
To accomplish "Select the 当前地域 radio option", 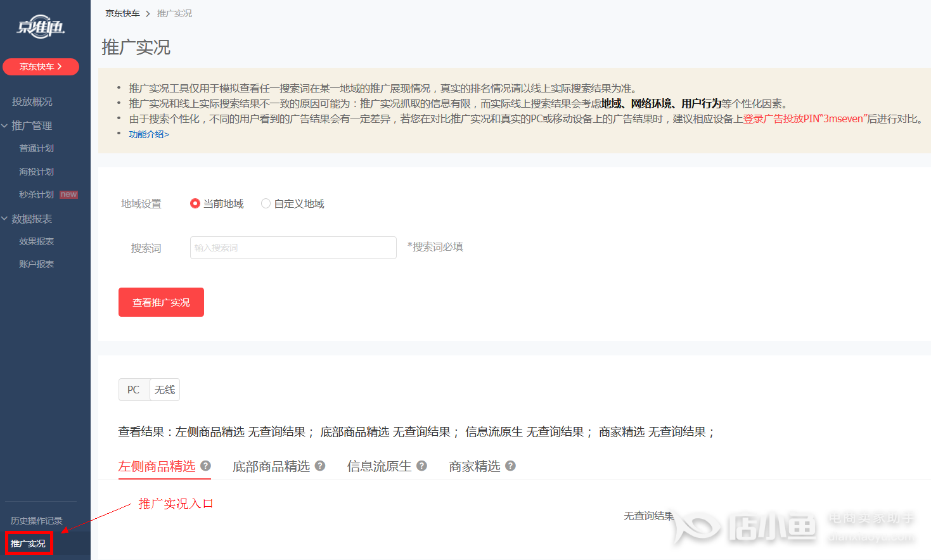I will pos(217,203).
